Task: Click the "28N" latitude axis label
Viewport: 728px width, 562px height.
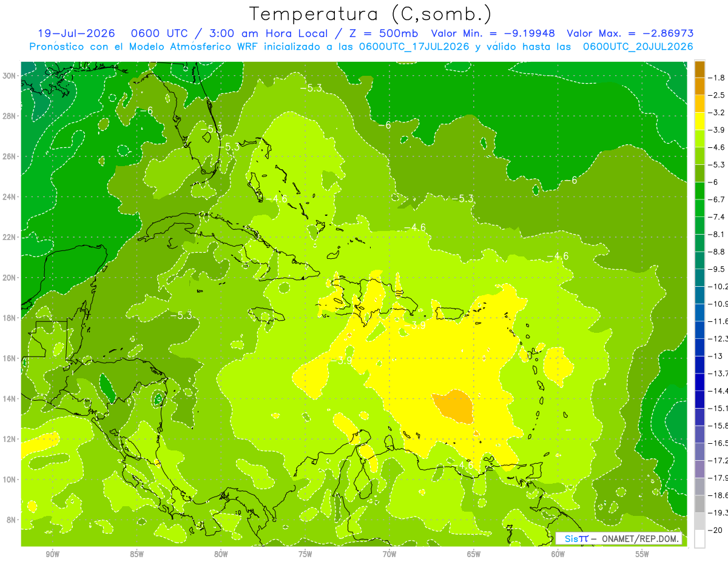Action: [x=10, y=116]
